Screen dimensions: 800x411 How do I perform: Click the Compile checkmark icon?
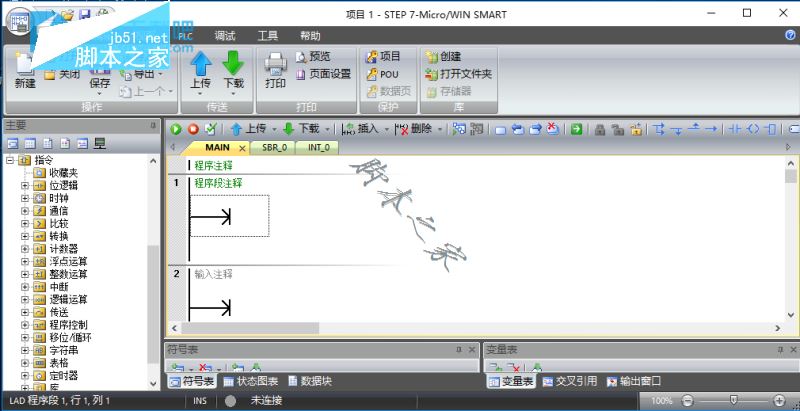tap(210, 129)
